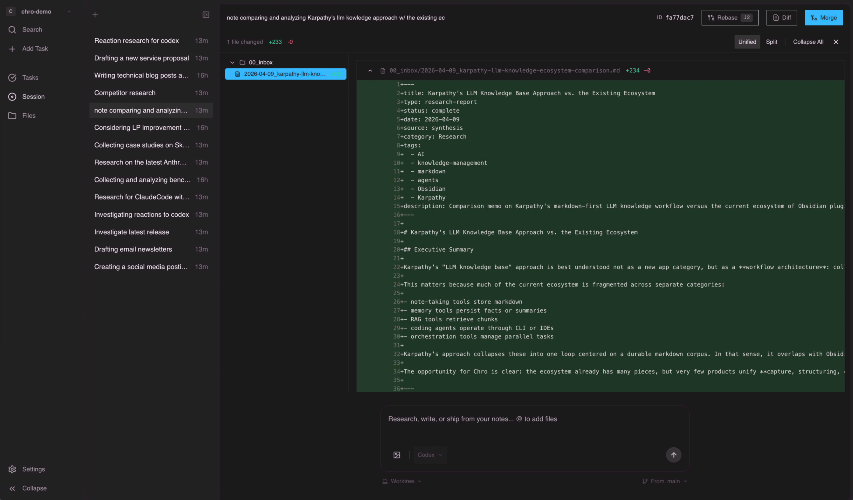Screen dimensions: 853x500
Task: Open 'Research on the latest Anthr...' session
Action: tap(151, 163)
